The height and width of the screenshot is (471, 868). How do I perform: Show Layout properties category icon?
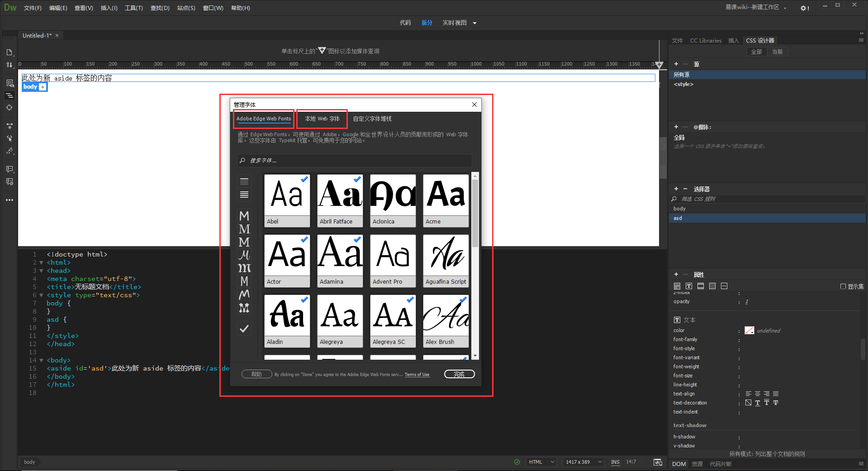pos(677,286)
